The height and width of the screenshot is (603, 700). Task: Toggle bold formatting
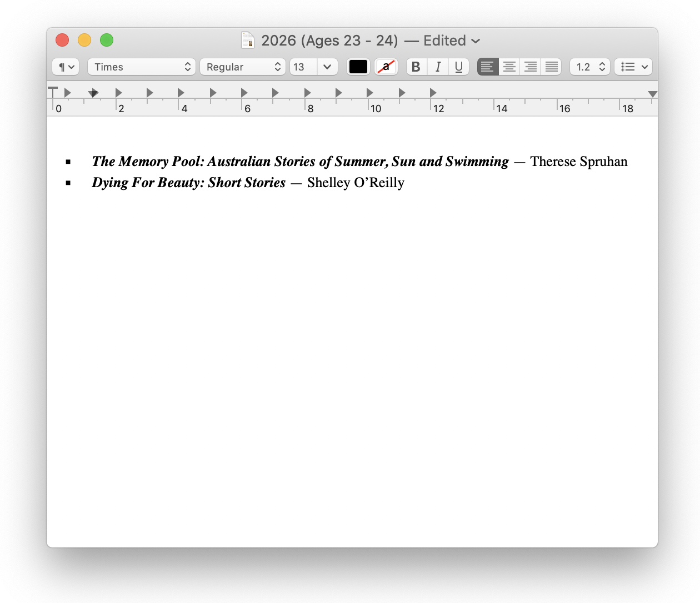[416, 67]
